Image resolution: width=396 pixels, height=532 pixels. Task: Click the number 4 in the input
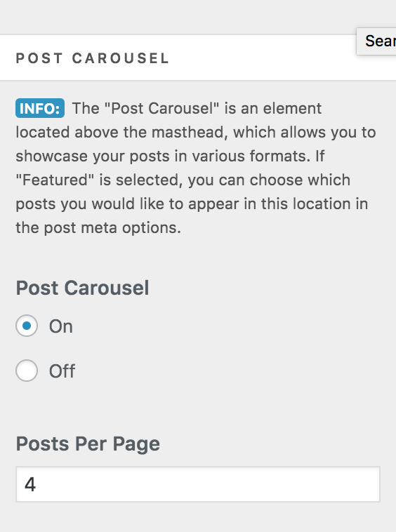click(30, 484)
